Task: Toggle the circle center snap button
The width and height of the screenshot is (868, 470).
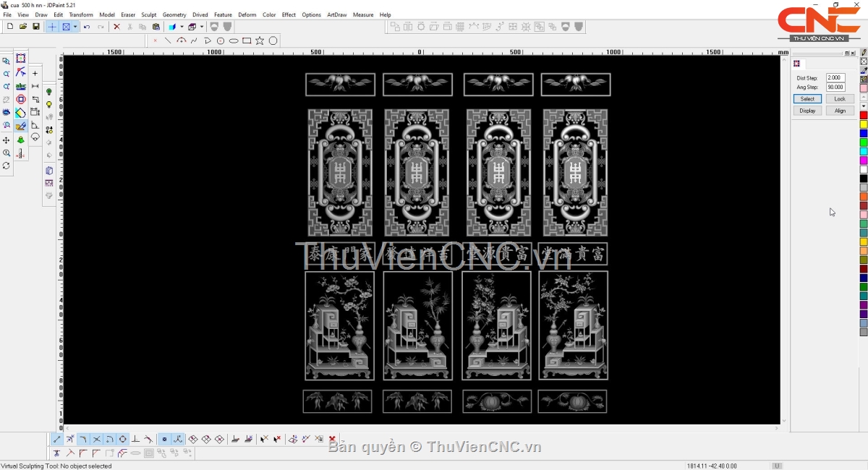Action: point(122,439)
